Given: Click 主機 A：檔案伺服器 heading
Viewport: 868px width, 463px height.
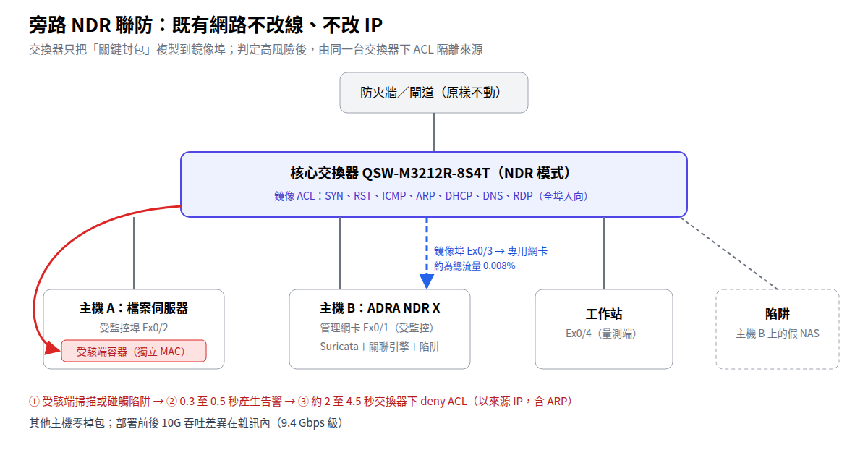Looking at the screenshot, I should (134, 308).
